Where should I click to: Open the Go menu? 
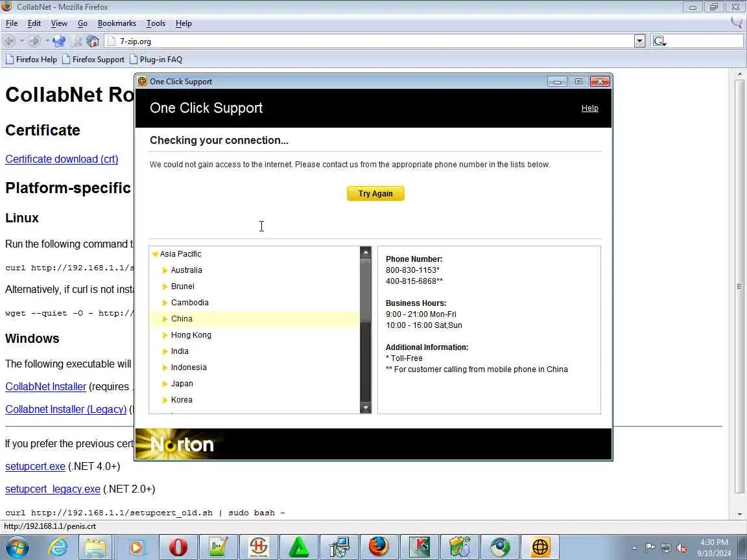[82, 23]
